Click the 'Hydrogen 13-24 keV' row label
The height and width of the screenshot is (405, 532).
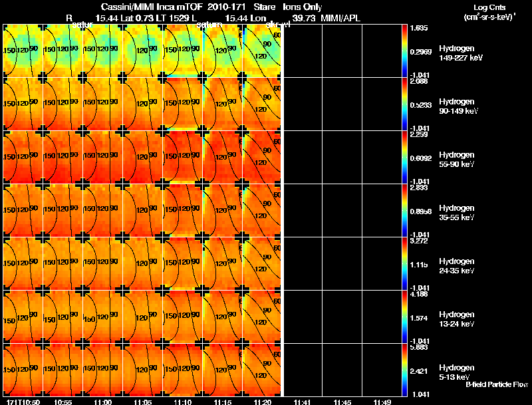point(457,319)
